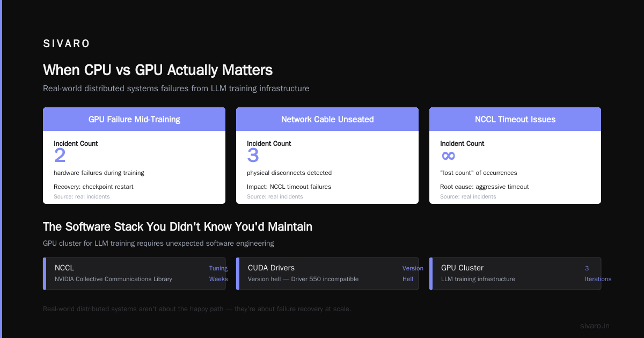Click 'Recovery: checkpoint restart' text

tap(93, 187)
